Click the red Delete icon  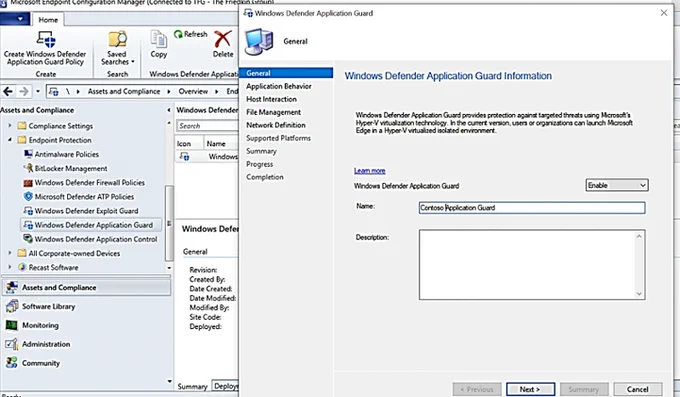click(x=222, y=39)
